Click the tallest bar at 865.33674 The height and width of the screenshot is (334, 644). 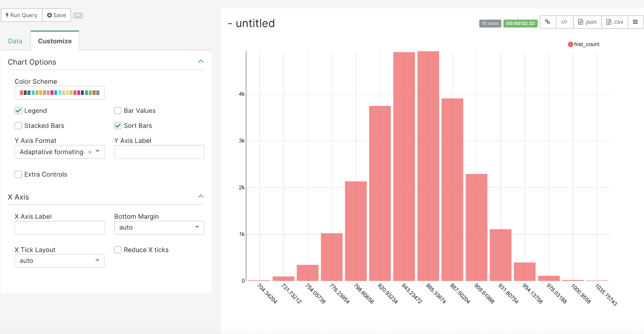click(428, 166)
